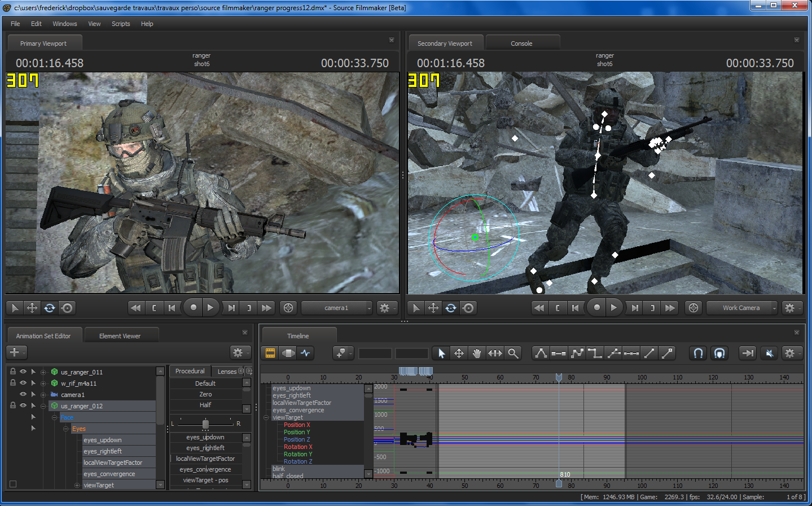The image size is (812, 506).
Task: Click the mute audio speaker icon
Action: 769,353
